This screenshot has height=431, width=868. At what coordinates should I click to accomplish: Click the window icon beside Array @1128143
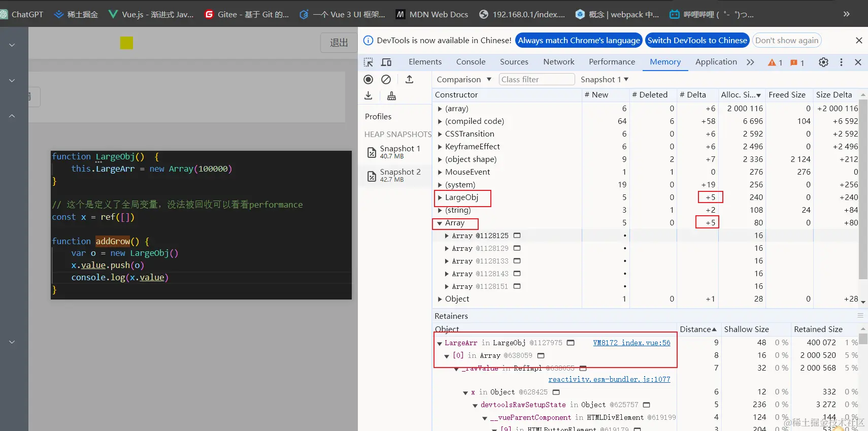click(x=517, y=274)
